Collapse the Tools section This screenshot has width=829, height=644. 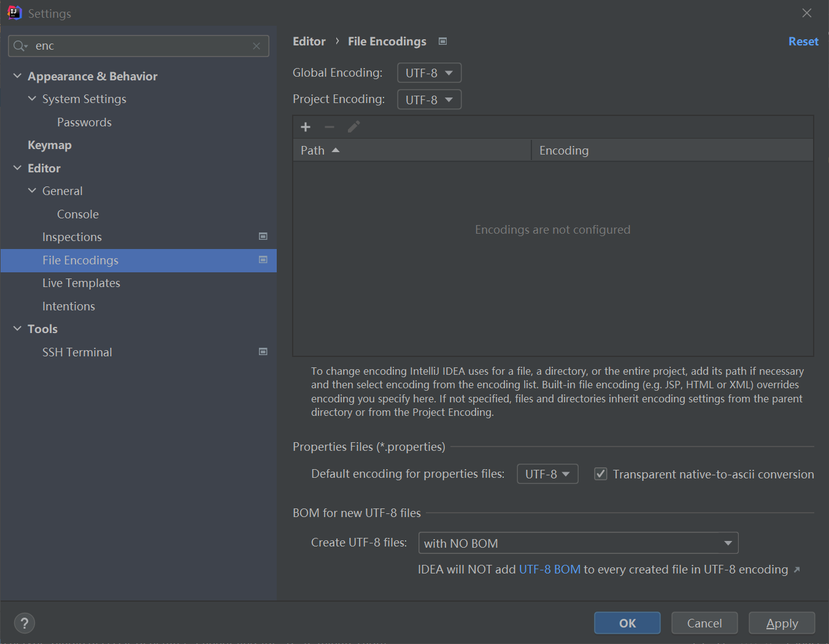coord(17,329)
